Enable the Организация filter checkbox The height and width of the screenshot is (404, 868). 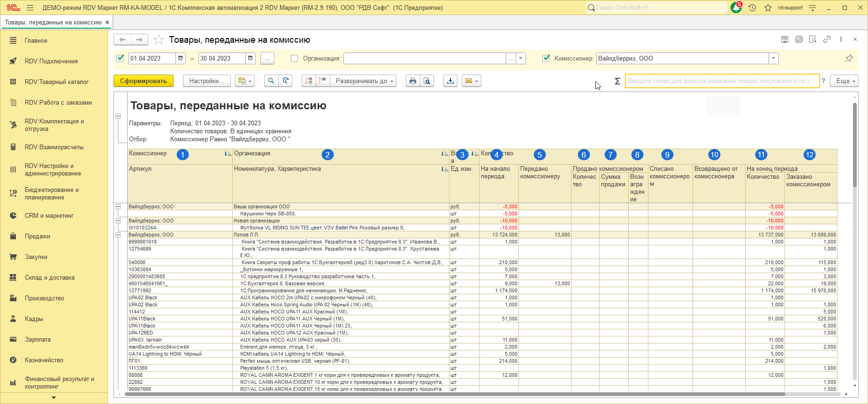pos(294,59)
